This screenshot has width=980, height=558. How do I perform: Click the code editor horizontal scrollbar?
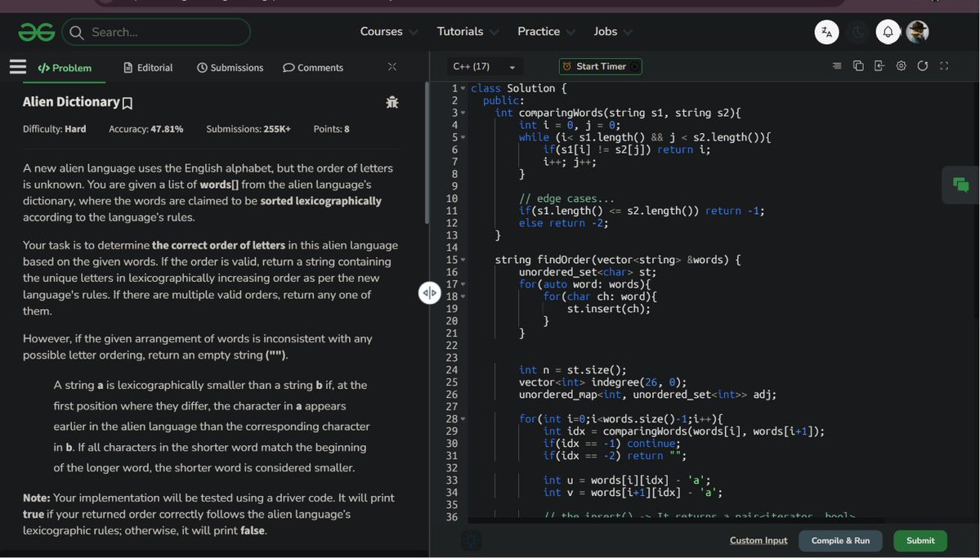(675, 520)
